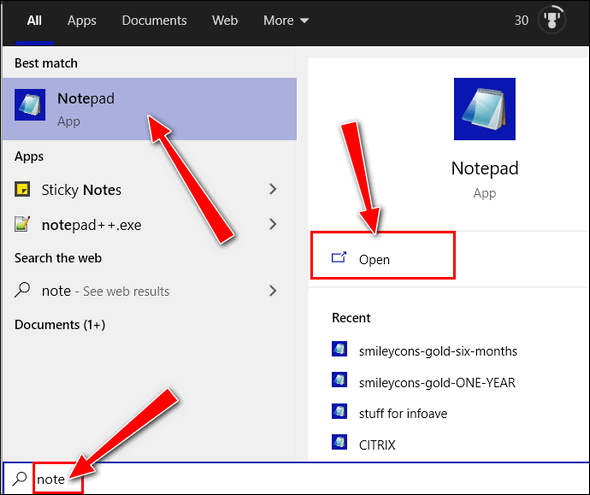Expand notepad++.exe options chevron

point(273,225)
